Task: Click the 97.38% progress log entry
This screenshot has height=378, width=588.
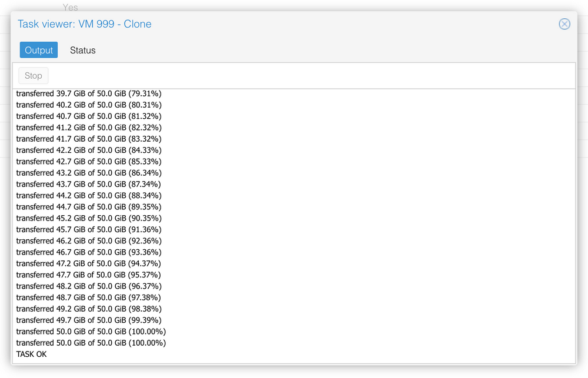Action: (89, 297)
